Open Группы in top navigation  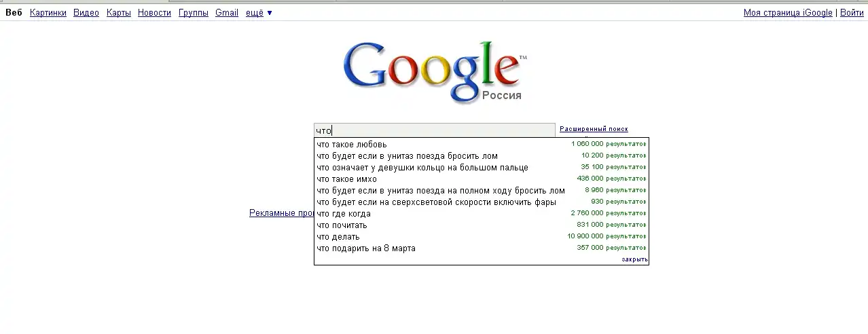194,13
